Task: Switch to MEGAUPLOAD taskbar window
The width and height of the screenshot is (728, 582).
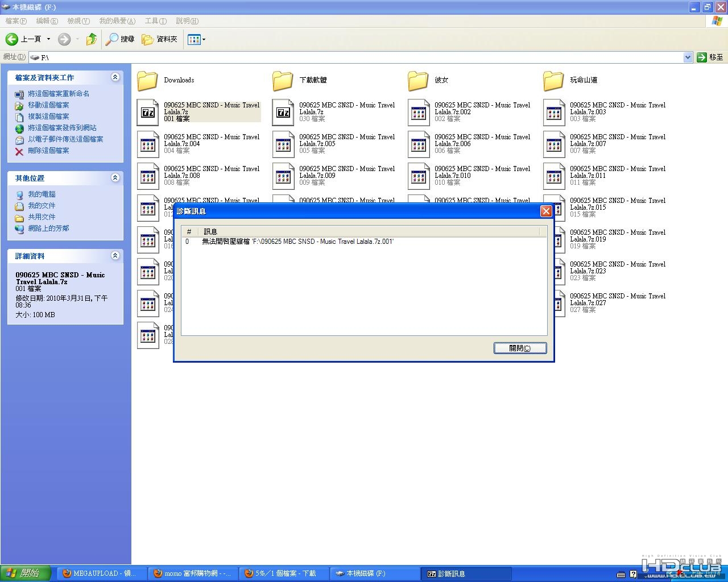Action: pos(101,573)
